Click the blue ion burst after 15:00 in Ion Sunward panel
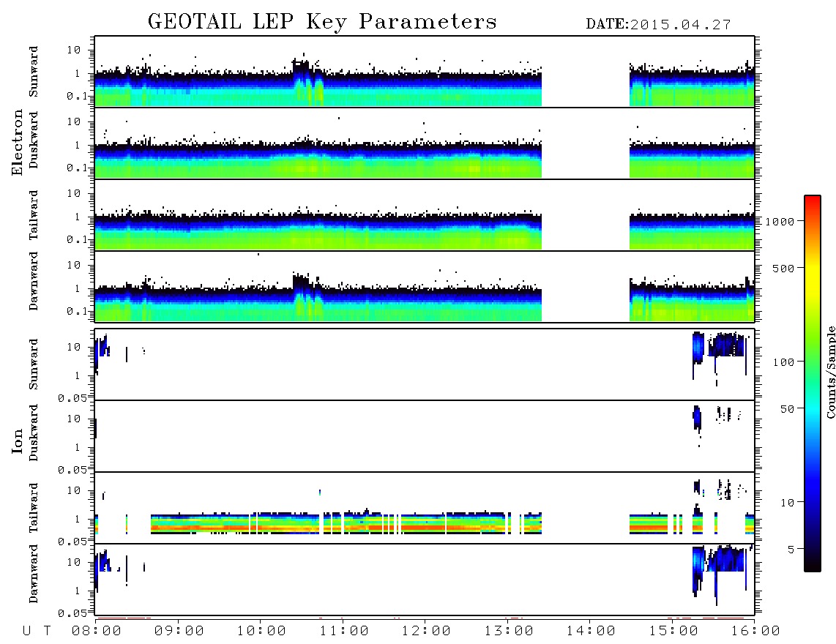The height and width of the screenshot is (644, 836). [x=698, y=348]
